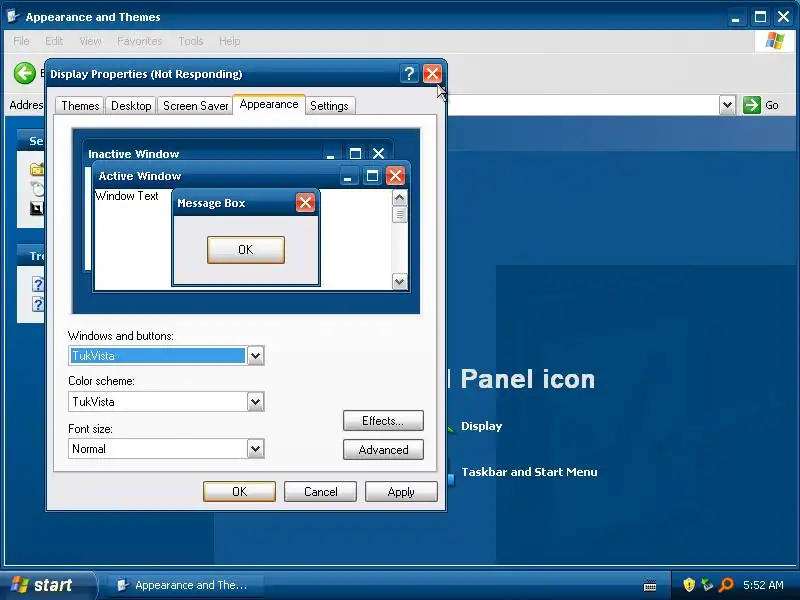This screenshot has width=800, height=600.
Task: Click the help question mark button
Action: 409,74
